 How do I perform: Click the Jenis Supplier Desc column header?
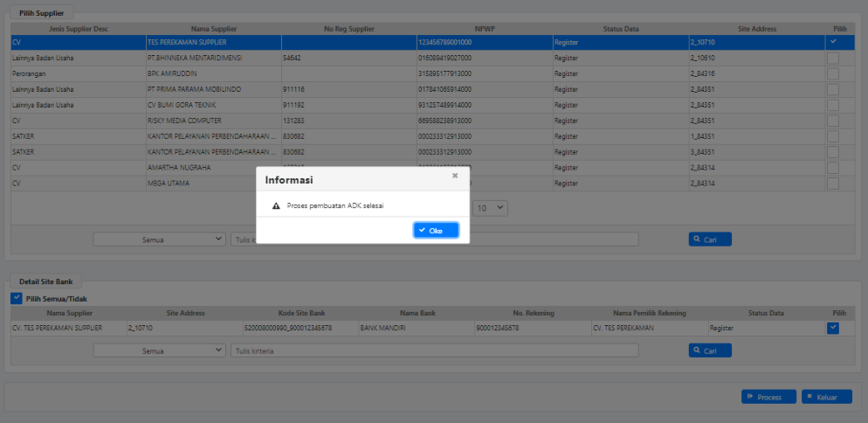pos(78,29)
